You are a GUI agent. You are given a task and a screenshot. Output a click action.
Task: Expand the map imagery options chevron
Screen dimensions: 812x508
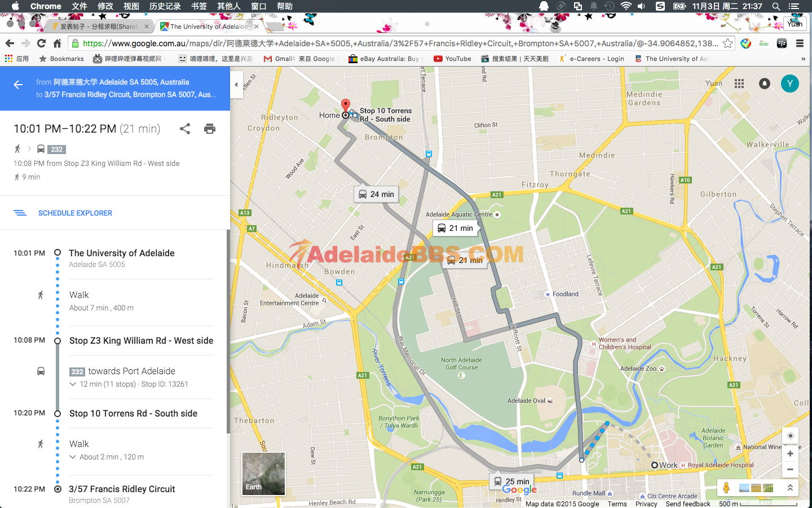[x=790, y=488]
